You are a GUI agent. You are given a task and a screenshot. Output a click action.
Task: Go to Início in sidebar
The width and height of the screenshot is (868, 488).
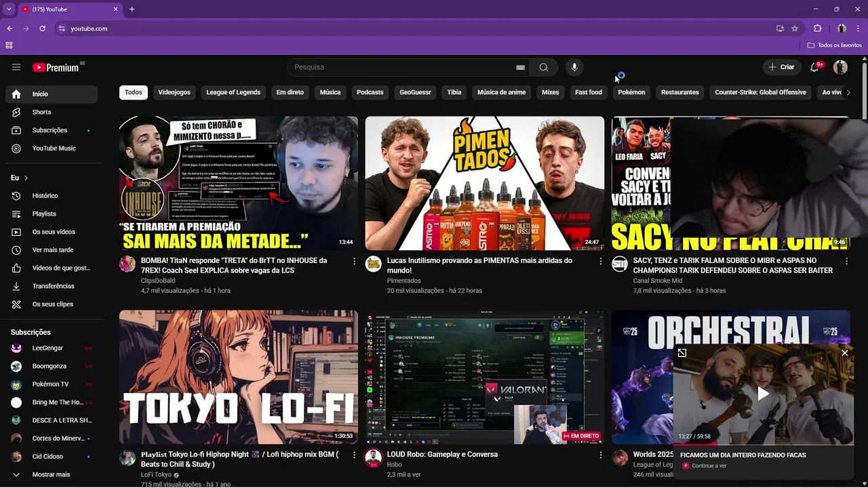52,94
